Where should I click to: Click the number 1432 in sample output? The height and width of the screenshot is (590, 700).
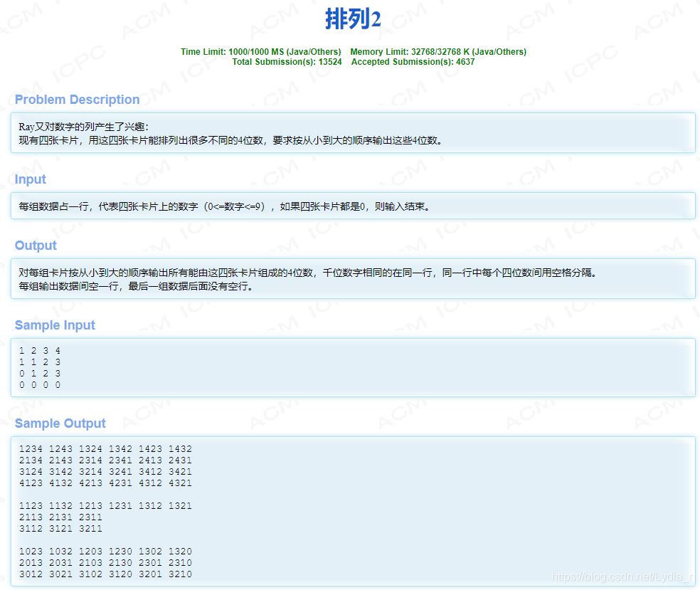(181, 449)
